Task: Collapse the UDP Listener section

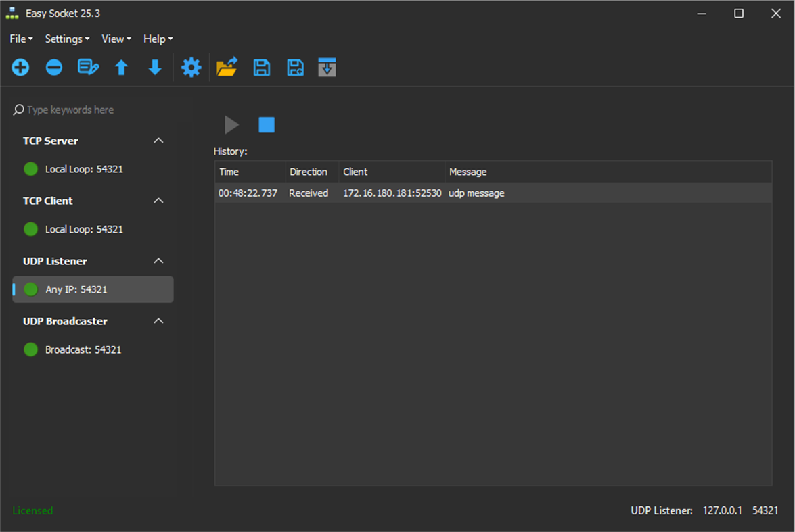Action: [159, 261]
